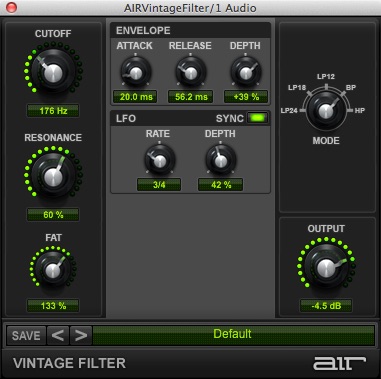Click the Fat knob
The width and height of the screenshot is (381, 379).
pos(53,270)
